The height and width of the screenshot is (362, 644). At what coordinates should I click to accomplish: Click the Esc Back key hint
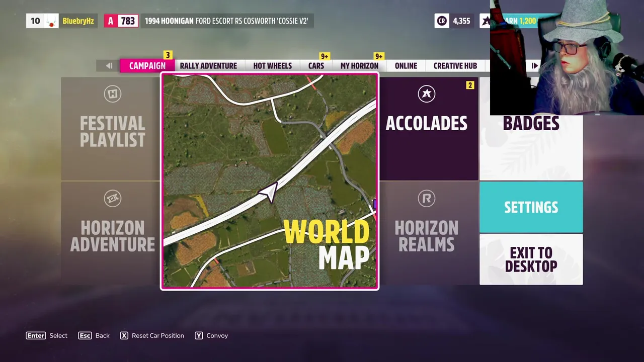click(94, 335)
